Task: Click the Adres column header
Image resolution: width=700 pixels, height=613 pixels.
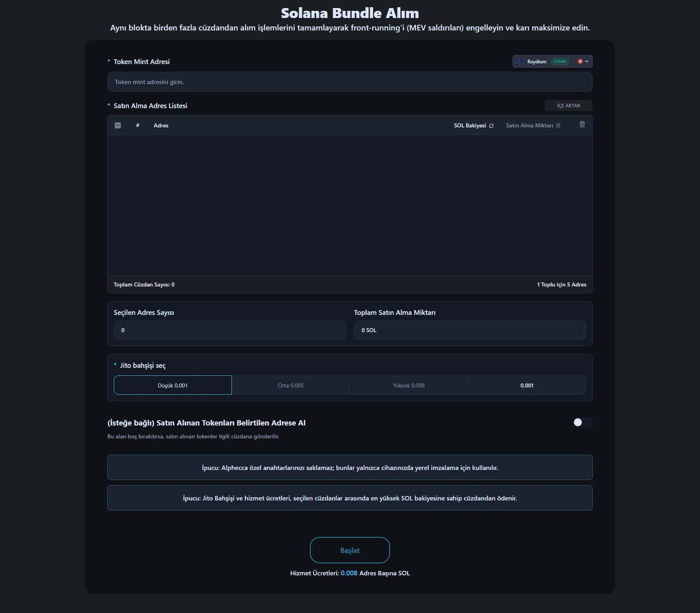Action: (161, 125)
